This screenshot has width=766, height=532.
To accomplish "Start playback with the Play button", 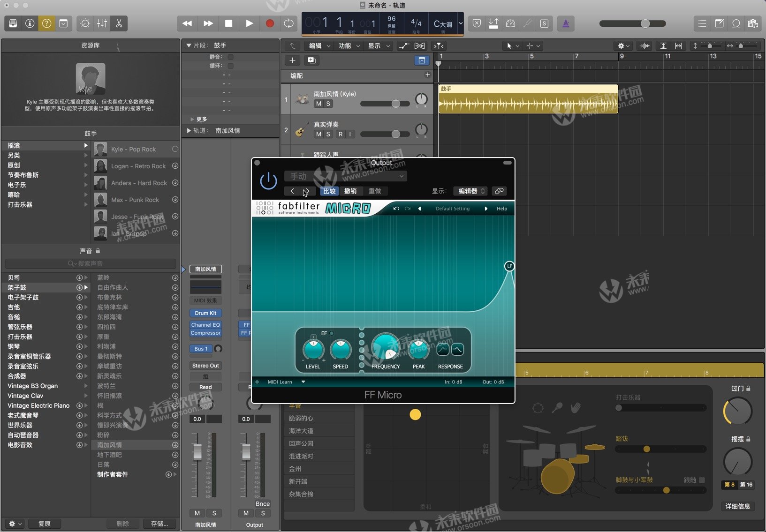I will coord(250,23).
